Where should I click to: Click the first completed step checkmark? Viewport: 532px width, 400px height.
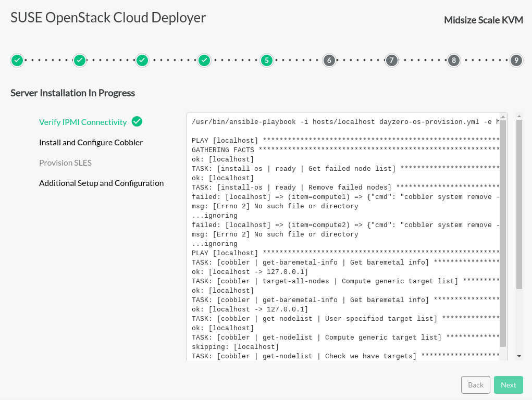17,60
